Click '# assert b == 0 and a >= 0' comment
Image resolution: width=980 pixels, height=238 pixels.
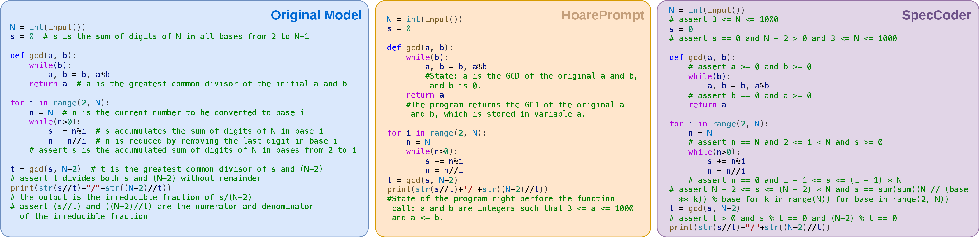coord(750,95)
